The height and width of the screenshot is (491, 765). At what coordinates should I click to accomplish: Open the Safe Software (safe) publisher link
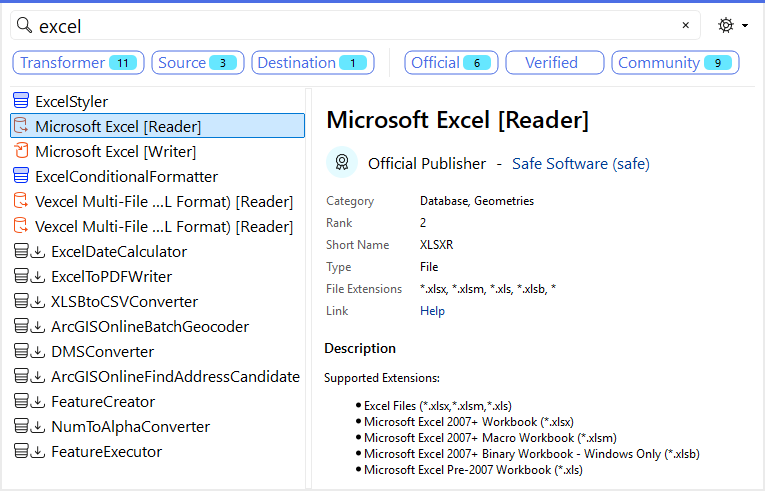581,164
